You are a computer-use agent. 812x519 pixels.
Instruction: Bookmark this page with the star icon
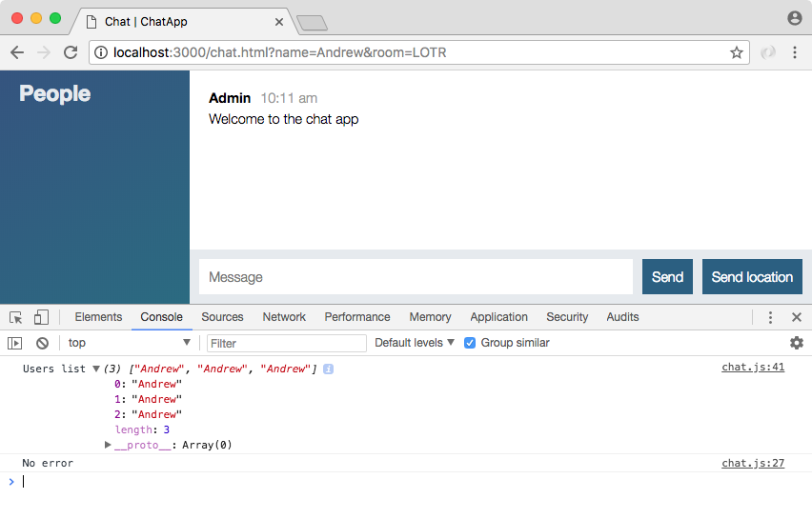[x=737, y=53]
